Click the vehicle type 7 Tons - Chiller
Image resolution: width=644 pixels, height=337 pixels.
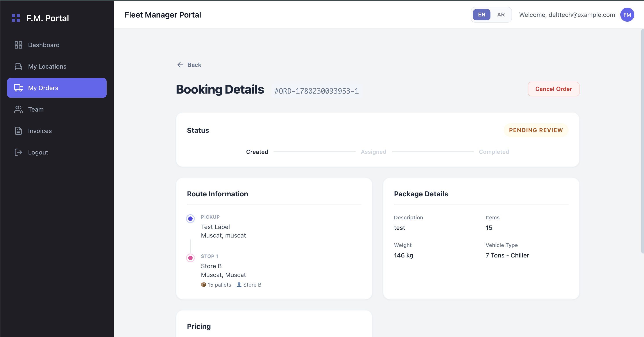507,255
